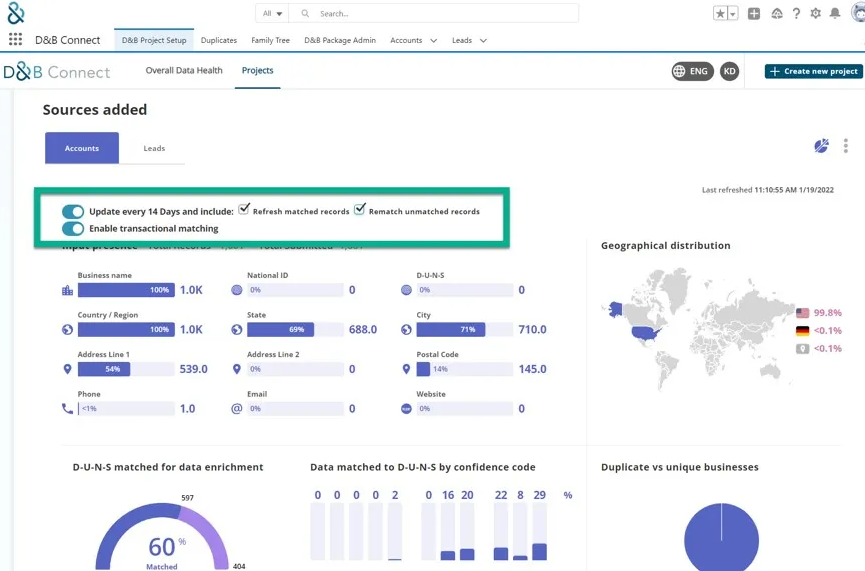
Task: Open the Family Tree tab
Action: pos(270,40)
